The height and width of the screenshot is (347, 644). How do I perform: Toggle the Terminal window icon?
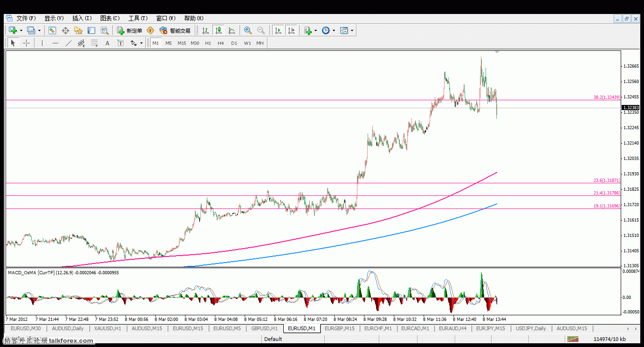pyautogui.click(x=91, y=30)
